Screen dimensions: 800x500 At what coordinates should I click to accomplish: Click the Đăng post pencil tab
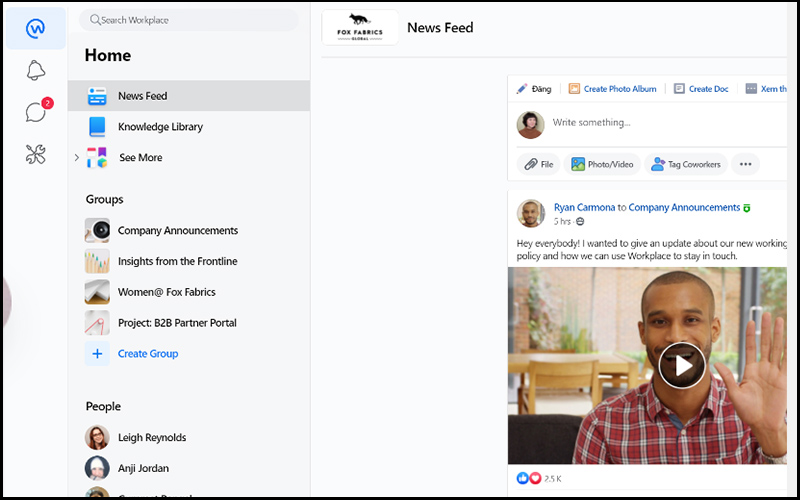click(x=534, y=89)
